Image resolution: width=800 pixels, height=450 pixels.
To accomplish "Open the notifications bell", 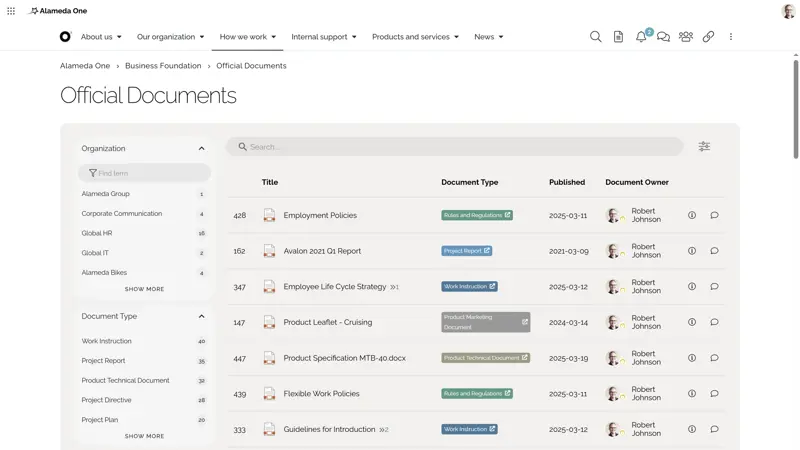I will pyautogui.click(x=641, y=37).
